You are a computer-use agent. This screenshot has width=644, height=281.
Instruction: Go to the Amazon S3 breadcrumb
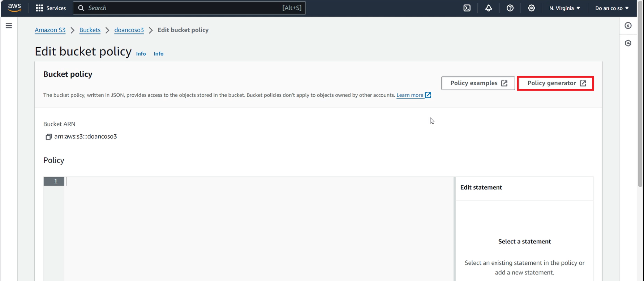point(50,30)
